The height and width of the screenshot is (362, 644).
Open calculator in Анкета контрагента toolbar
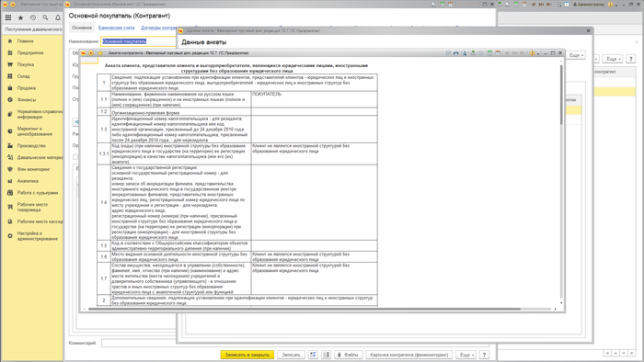tap(490, 53)
